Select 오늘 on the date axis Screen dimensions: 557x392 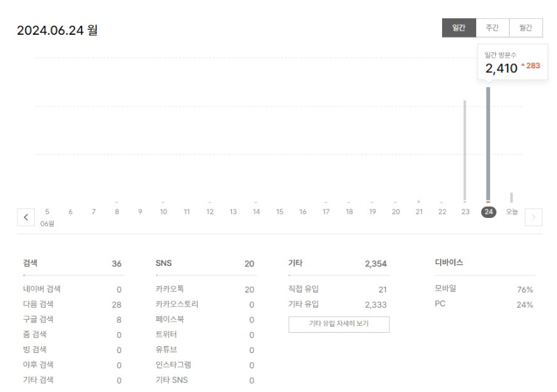(512, 212)
